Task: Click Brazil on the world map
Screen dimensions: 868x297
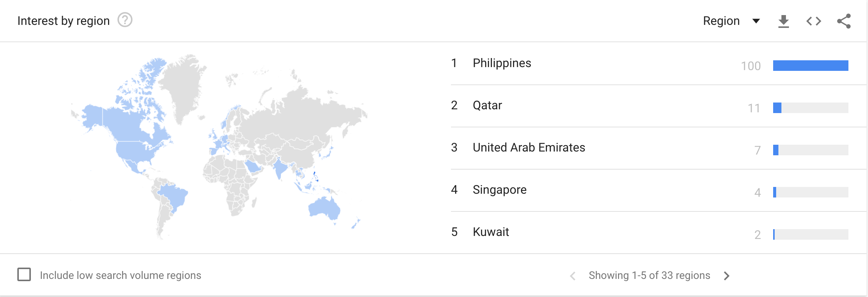Action: pos(174,196)
